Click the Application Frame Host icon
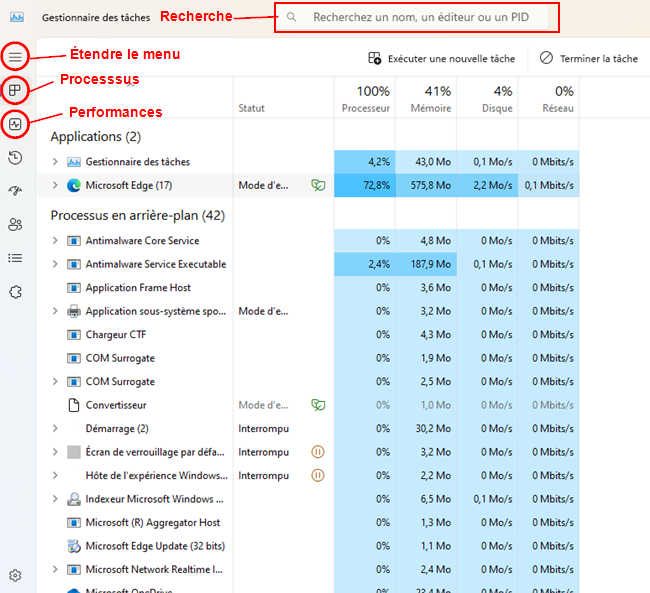 coord(74,288)
